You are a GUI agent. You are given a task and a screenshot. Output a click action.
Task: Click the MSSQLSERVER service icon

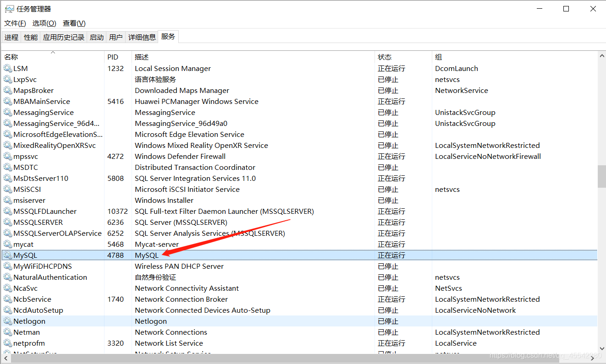coord(7,222)
